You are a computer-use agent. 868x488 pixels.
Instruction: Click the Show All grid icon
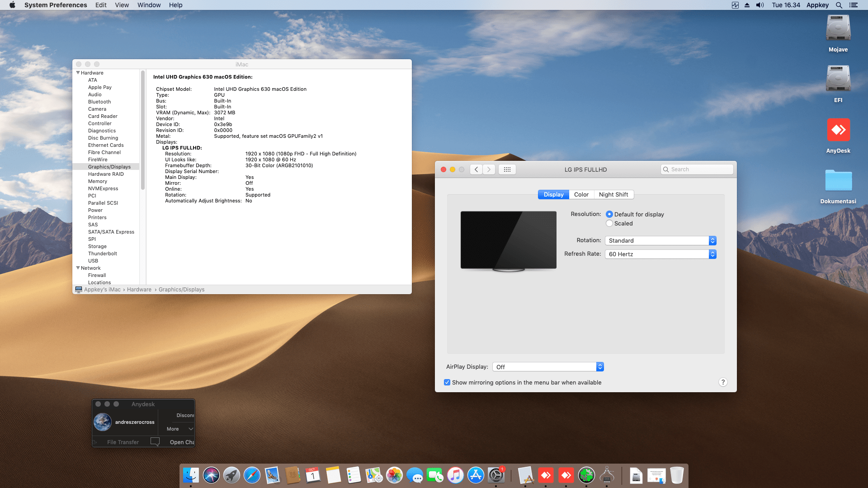[507, 169]
